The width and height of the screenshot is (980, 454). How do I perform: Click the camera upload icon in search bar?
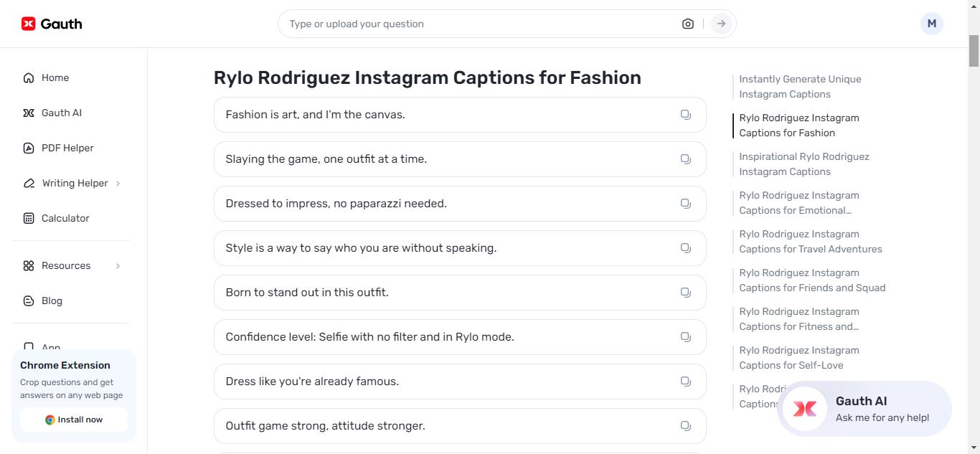coord(688,24)
